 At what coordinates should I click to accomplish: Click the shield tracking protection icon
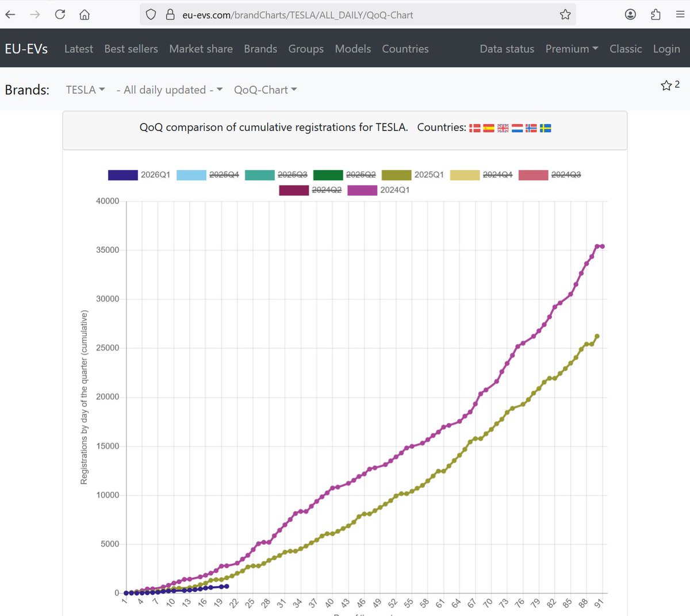pyautogui.click(x=151, y=14)
